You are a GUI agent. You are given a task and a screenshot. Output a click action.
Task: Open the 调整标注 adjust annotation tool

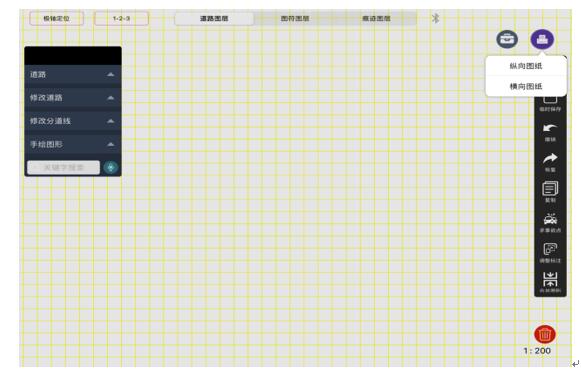coord(550,253)
